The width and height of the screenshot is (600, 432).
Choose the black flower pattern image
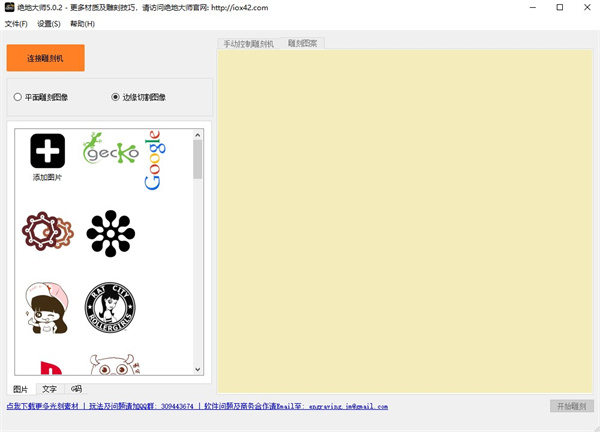point(111,233)
